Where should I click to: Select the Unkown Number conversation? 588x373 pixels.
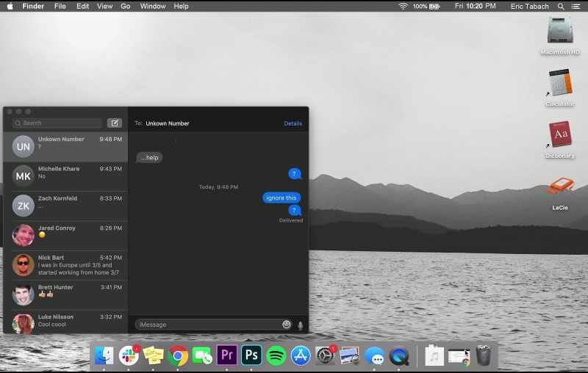[x=65, y=146]
